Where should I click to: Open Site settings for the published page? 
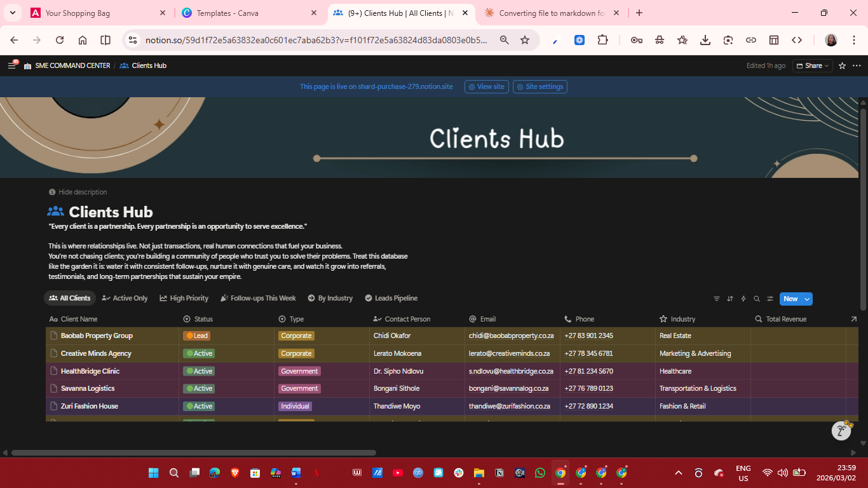tap(539, 86)
